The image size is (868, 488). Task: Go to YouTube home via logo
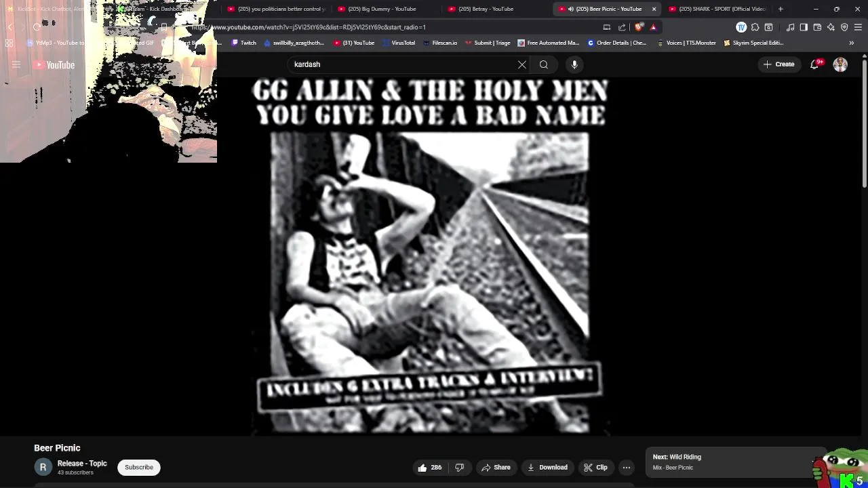tap(54, 65)
